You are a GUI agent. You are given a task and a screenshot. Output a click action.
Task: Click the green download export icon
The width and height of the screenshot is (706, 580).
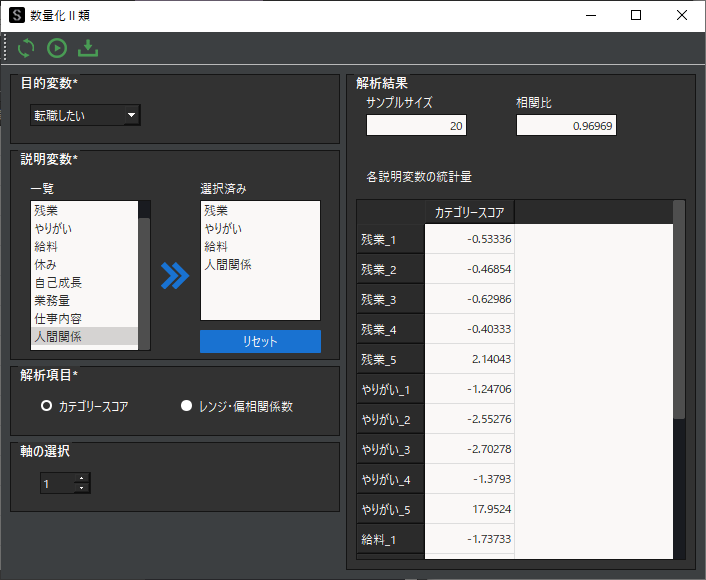[88, 48]
